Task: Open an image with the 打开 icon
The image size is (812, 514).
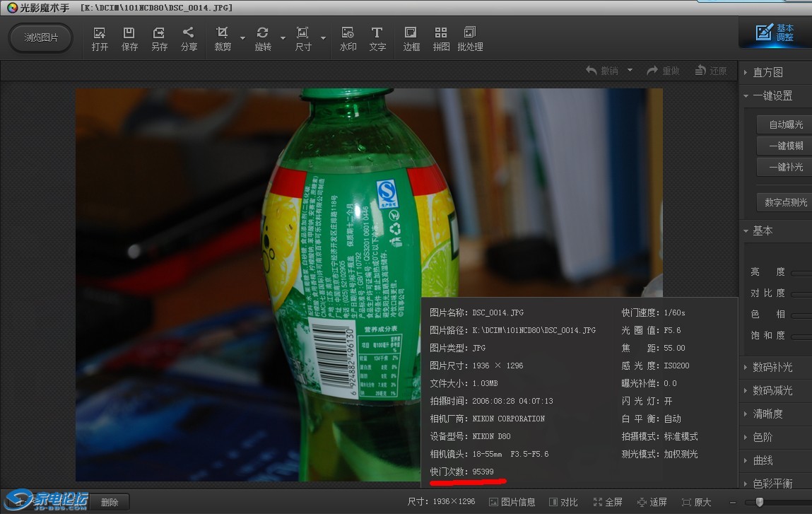Action: (x=100, y=37)
